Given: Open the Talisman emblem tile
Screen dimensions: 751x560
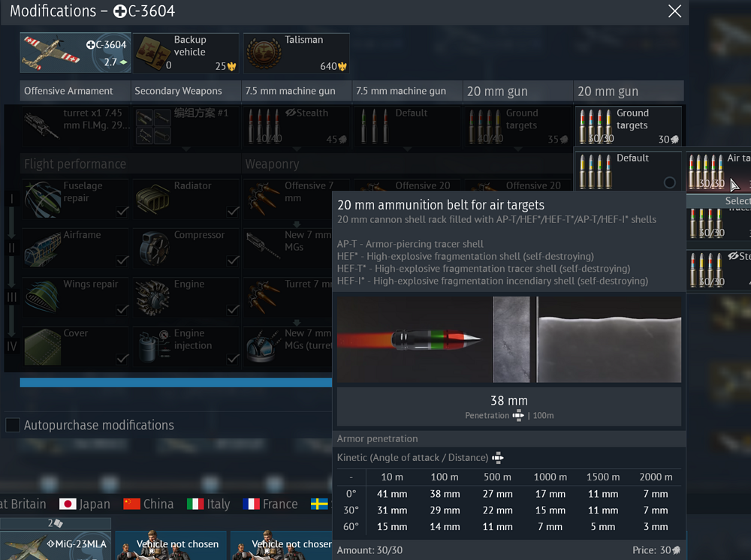Looking at the screenshot, I should [x=265, y=53].
